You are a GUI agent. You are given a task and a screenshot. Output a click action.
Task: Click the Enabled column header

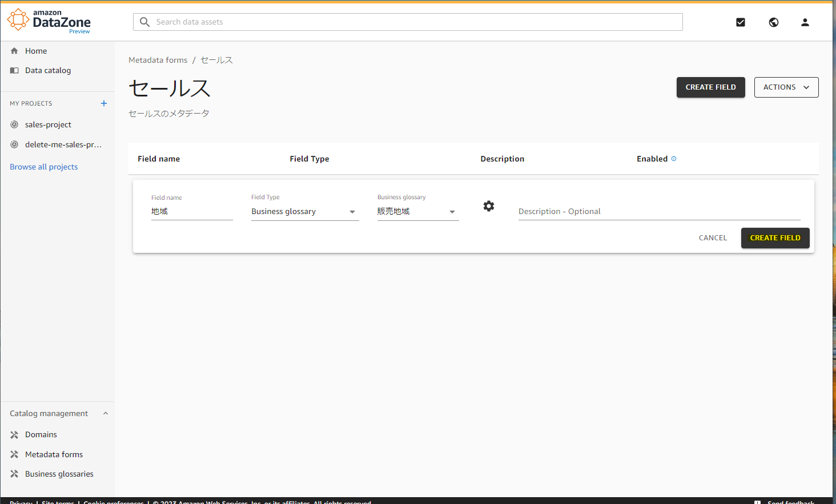[652, 159]
